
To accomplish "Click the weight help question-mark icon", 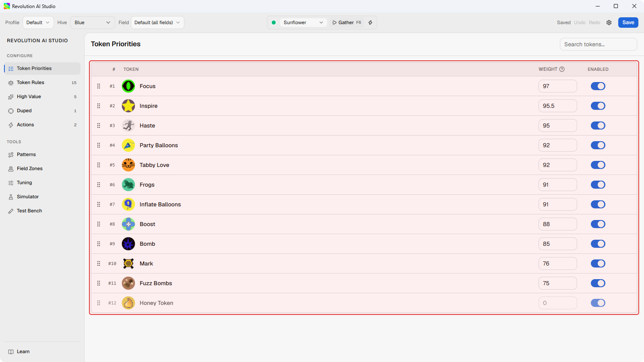I will click(562, 69).
